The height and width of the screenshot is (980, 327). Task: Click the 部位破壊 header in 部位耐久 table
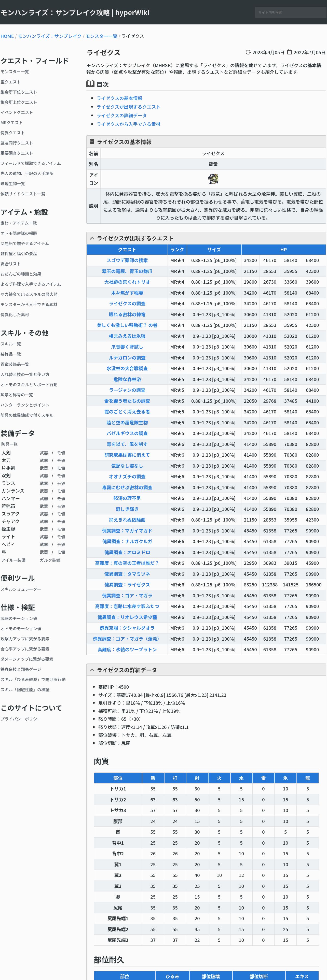[x=211, y=977]
